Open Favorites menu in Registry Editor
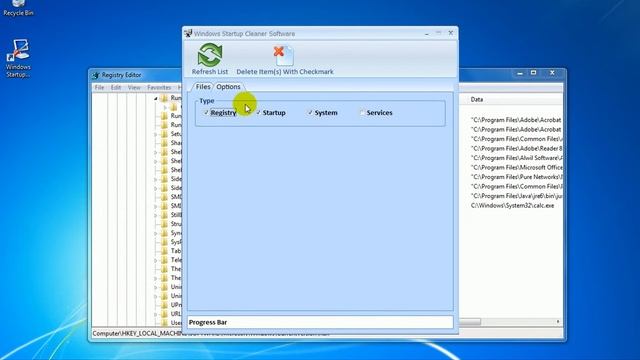640x360 pixels. tap(159, 87)
